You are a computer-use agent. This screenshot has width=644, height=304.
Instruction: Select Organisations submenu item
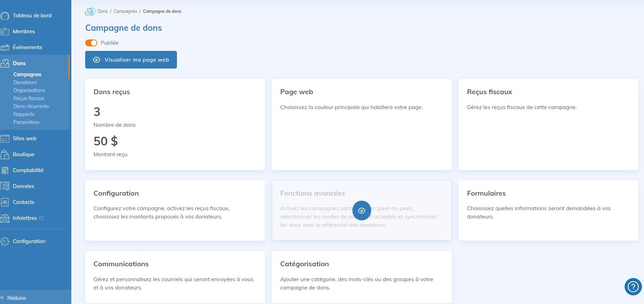(29, 90)
